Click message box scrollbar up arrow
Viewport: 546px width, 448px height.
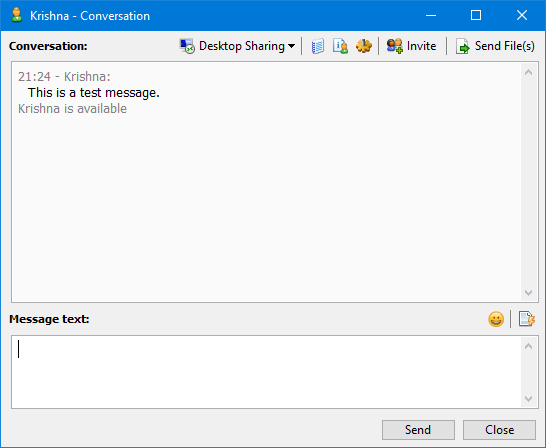pos(529,346)
